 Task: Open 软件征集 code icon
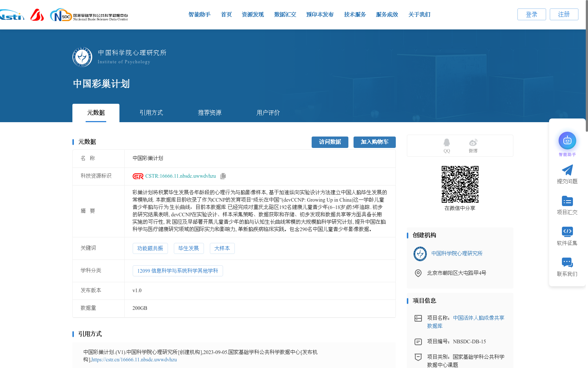click(x=567, y=231)
